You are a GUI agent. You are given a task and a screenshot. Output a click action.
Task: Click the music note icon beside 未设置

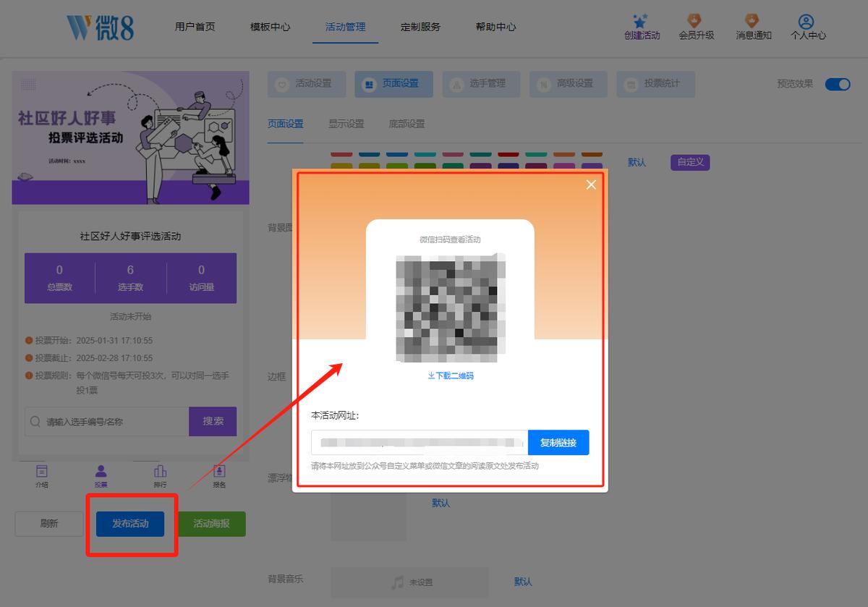pyautogui.click(x=397, y=582)
